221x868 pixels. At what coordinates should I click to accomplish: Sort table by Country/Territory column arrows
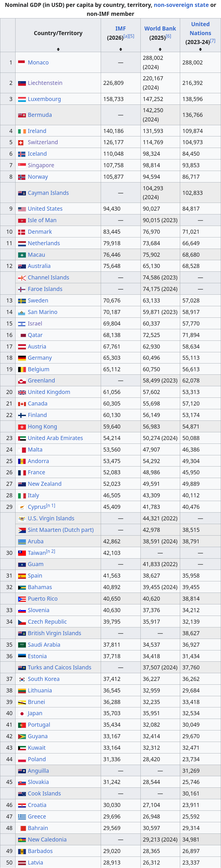pos(58,49)
